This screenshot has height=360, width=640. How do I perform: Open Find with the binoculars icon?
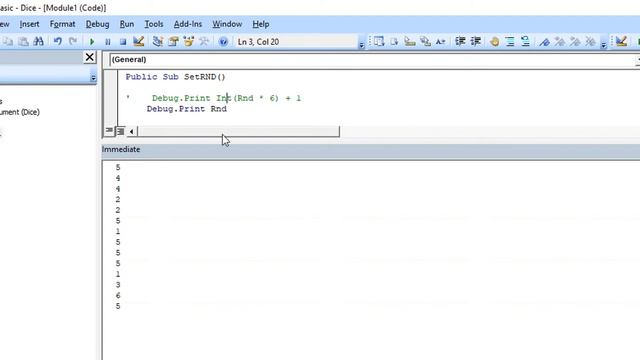click(x=38, y=42)
